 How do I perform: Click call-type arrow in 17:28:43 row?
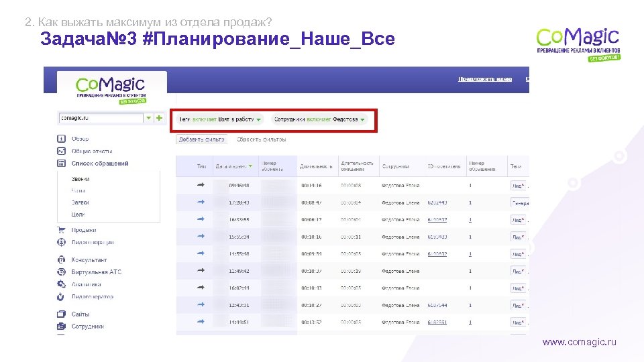click(x=201, y=202)
